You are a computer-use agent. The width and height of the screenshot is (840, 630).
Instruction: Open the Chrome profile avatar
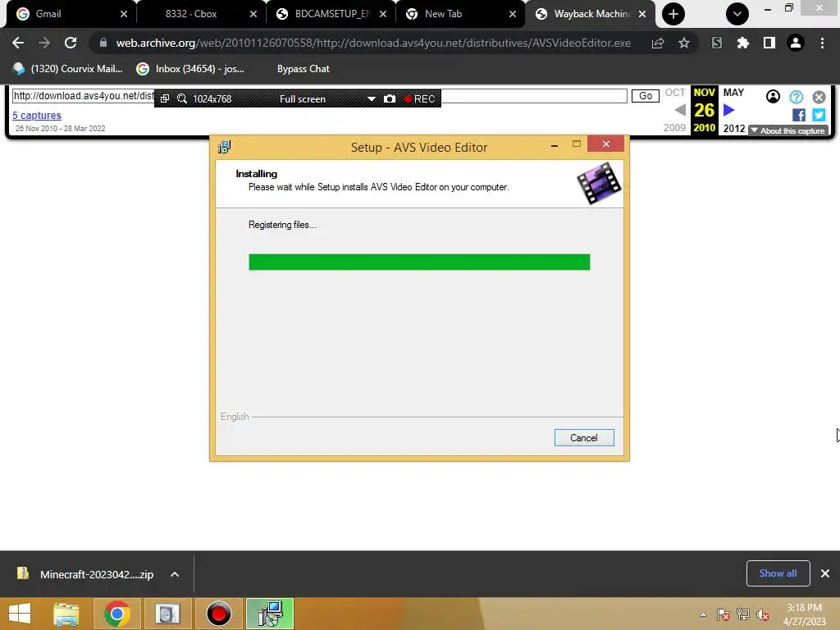coord(796,43)
